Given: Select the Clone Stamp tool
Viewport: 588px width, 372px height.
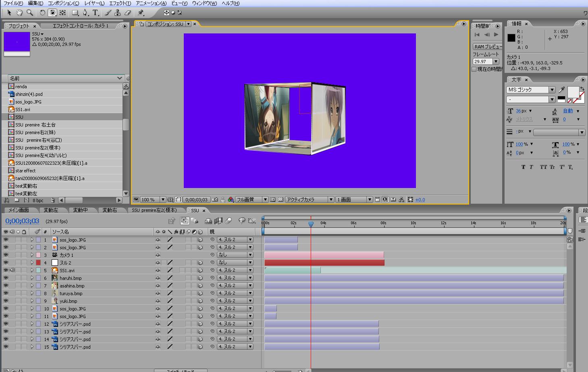Looking at the screenshot, I should click(x=118, y=13).
